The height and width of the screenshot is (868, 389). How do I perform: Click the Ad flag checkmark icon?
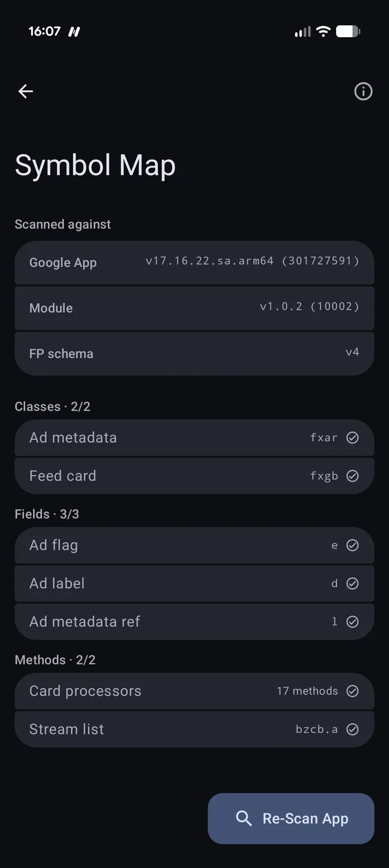coord(352,546)
